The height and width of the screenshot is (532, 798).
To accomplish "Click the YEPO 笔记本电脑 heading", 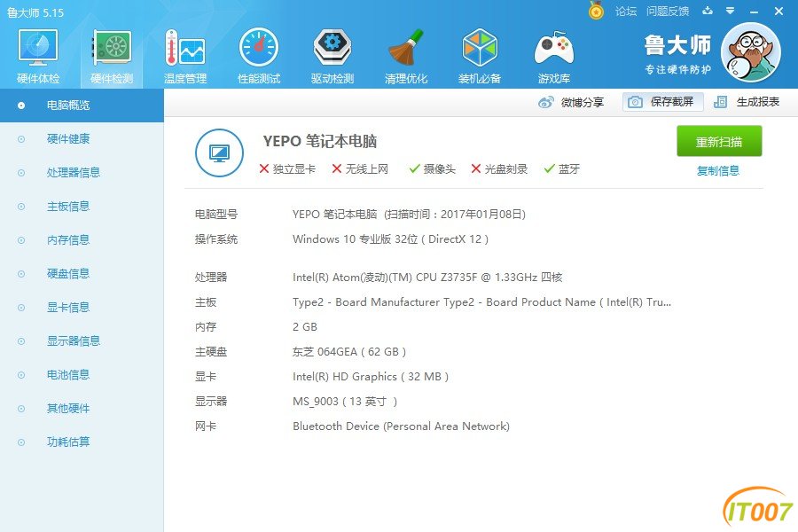I will click(319, 141).
